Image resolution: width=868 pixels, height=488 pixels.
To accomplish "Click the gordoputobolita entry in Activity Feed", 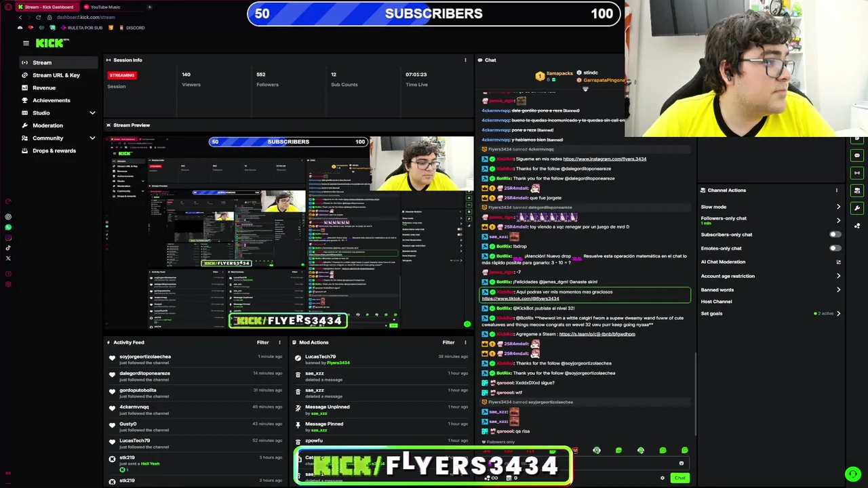I will [x=195, y=393].
